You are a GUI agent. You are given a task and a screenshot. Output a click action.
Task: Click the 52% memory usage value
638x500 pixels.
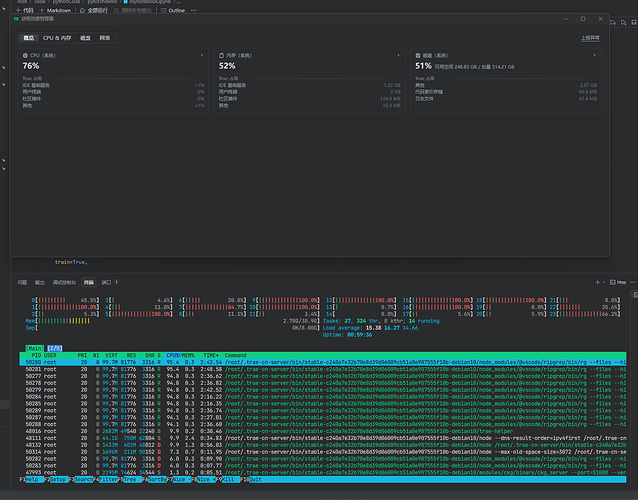[227, 66]
